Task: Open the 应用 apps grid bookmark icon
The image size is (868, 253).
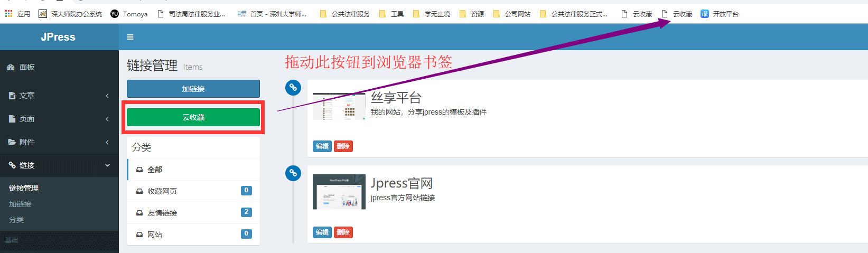Action: pos(9,14)
